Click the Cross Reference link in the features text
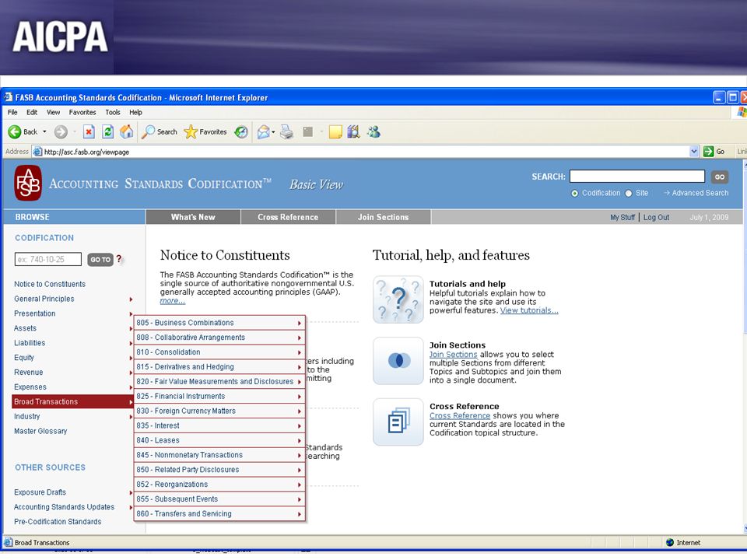Viewport: 747px width, 560px height. click(x=460, y=415)
